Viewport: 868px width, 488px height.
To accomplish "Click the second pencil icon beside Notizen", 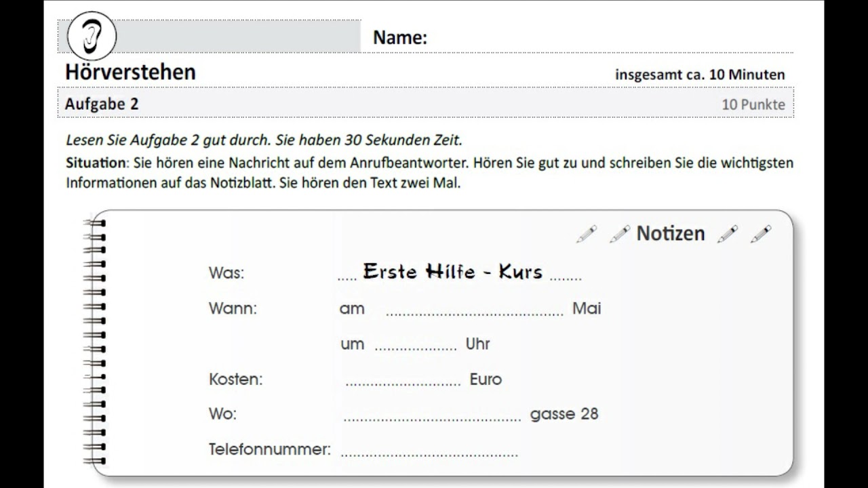I will pyautogui.click(x=620, y=234).
